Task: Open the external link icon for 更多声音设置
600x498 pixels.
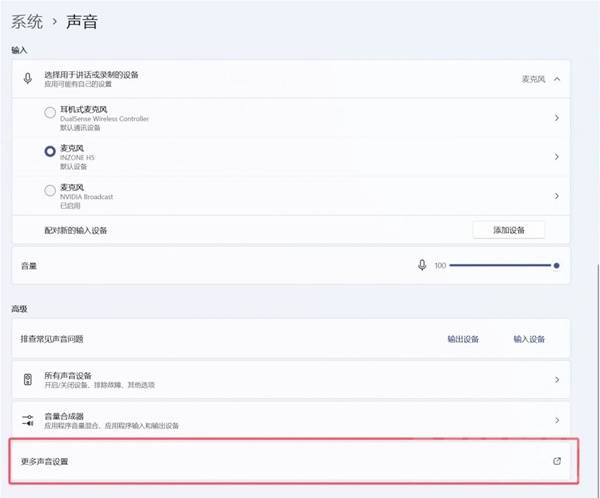Action: coord(557,461)
